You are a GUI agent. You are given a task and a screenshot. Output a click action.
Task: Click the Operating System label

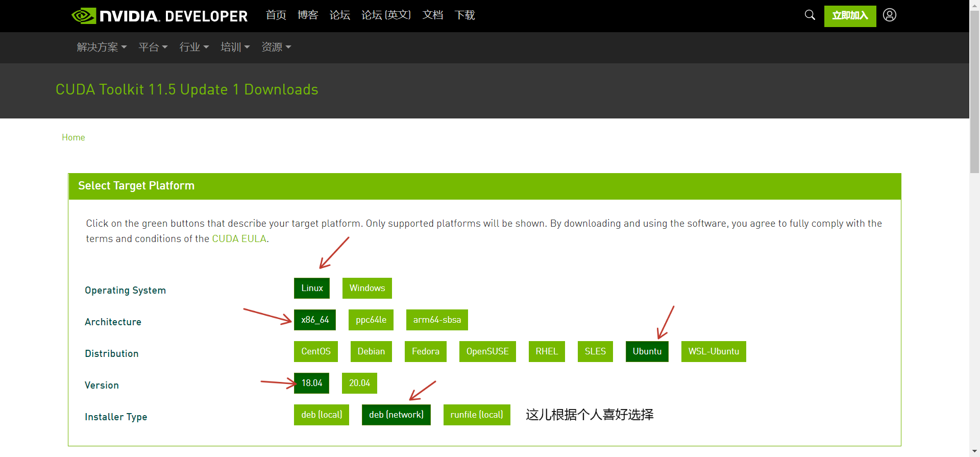(x=125, y=290)
